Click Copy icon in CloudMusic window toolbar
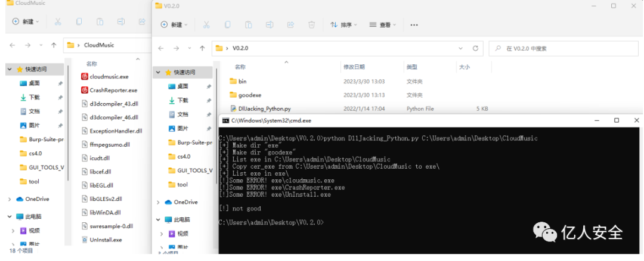This screenshot has width=644, height=261. point(79,21)
